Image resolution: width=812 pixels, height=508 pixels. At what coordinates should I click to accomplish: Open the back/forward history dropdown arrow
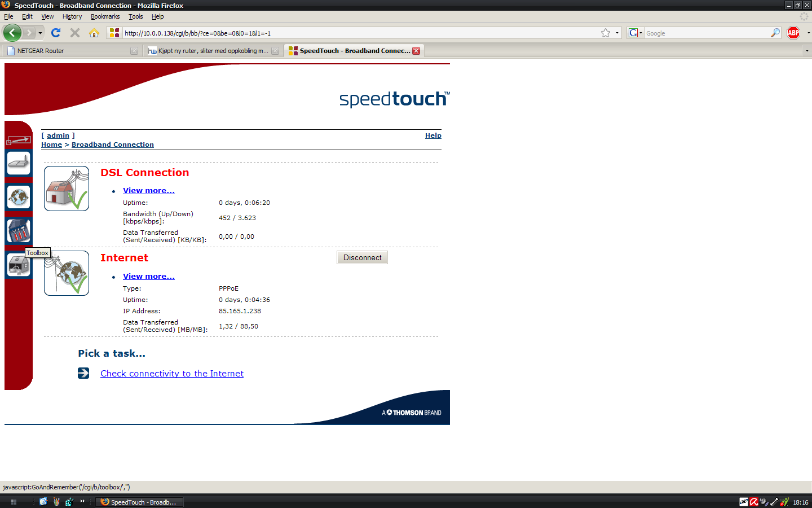(x=40, y=33)
